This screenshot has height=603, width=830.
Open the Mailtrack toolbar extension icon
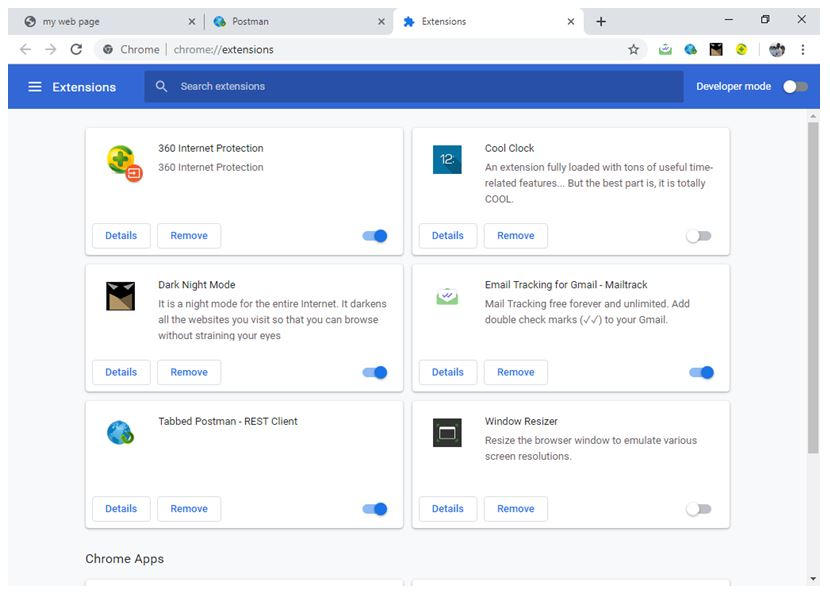click(665, 49)
